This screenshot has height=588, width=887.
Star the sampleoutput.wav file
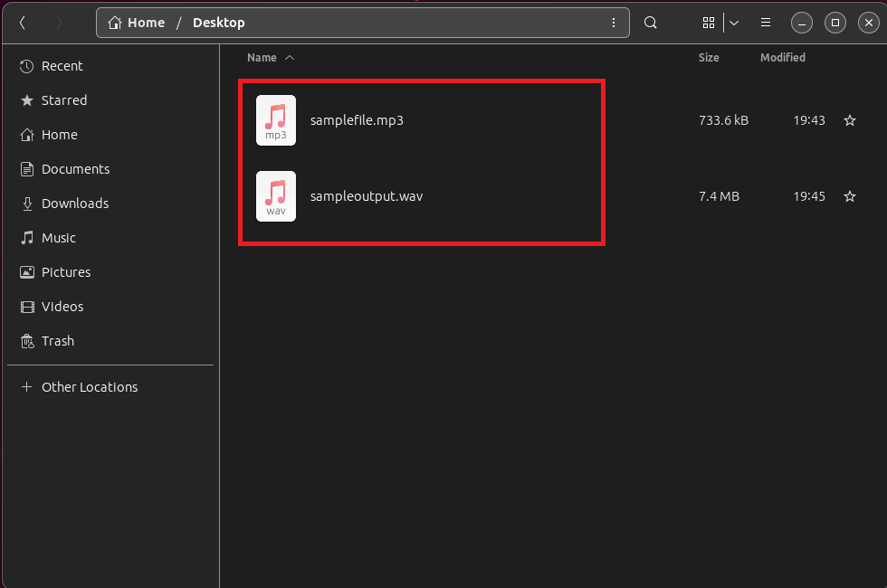point(849,196)
